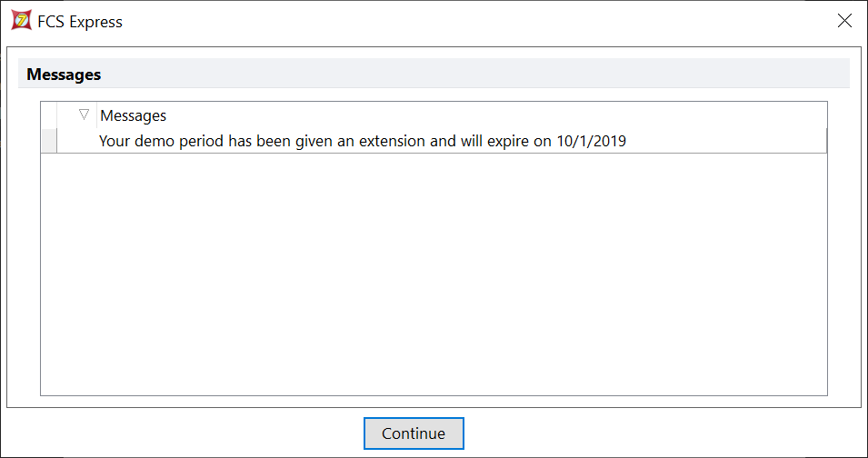
Task: Click the empty area of the messages list
Action: pos(434,273)
